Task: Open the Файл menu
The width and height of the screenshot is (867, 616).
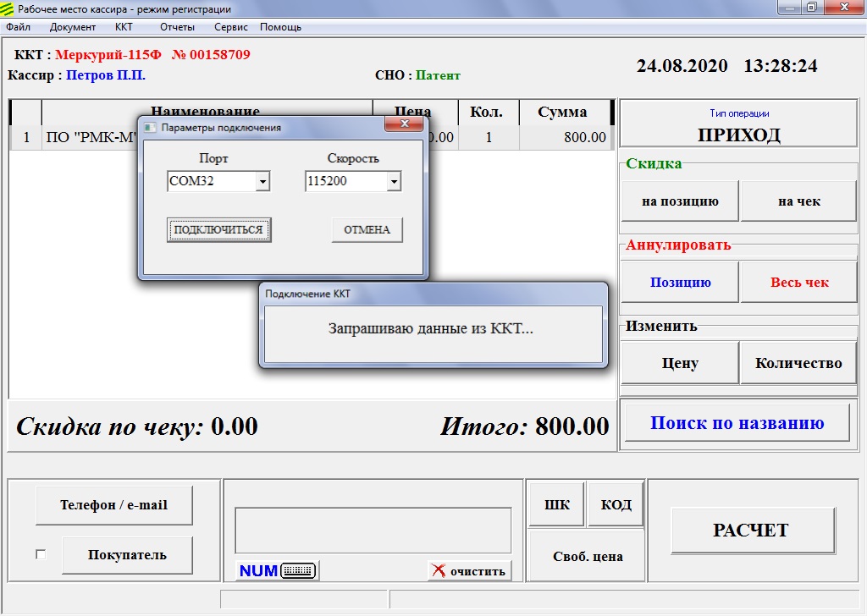Action: pyautogui.click(x=18, y=27)
